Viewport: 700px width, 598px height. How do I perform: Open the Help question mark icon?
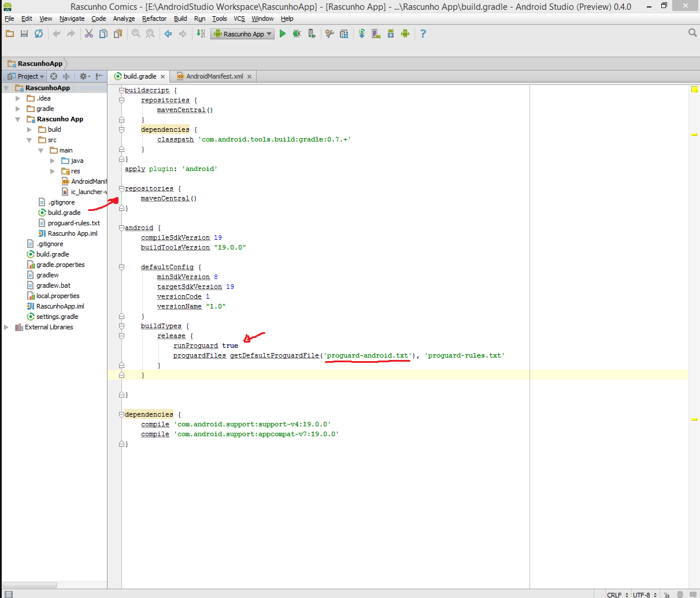coord(423,34)
